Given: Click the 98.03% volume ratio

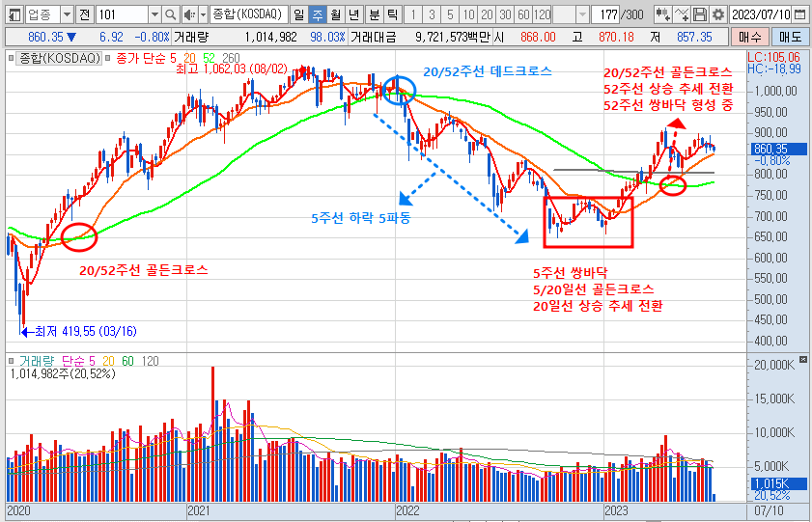Looking at the screenshot, I should (327, 38).
